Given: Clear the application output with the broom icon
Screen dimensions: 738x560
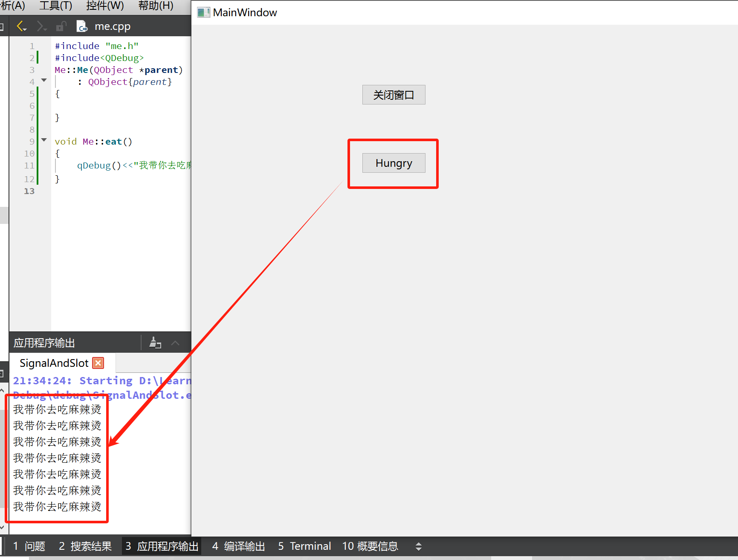Looking at the screenshot, I should 155,342.
